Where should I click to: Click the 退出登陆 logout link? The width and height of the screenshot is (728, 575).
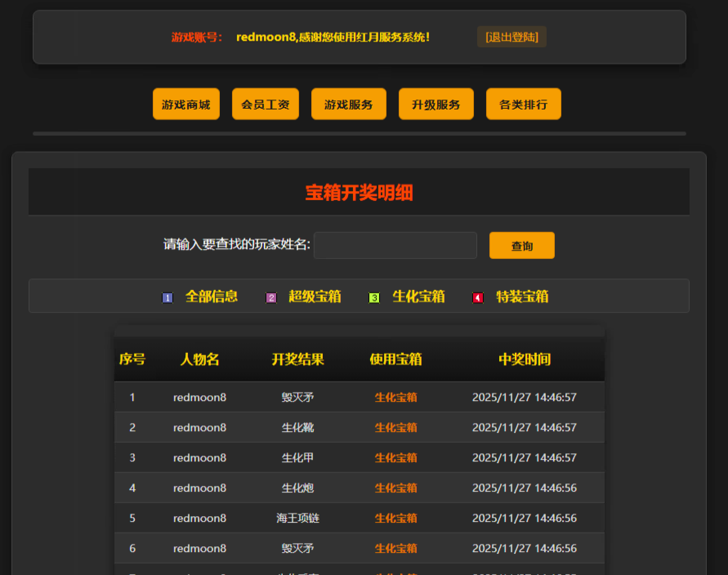click(511, 37)
